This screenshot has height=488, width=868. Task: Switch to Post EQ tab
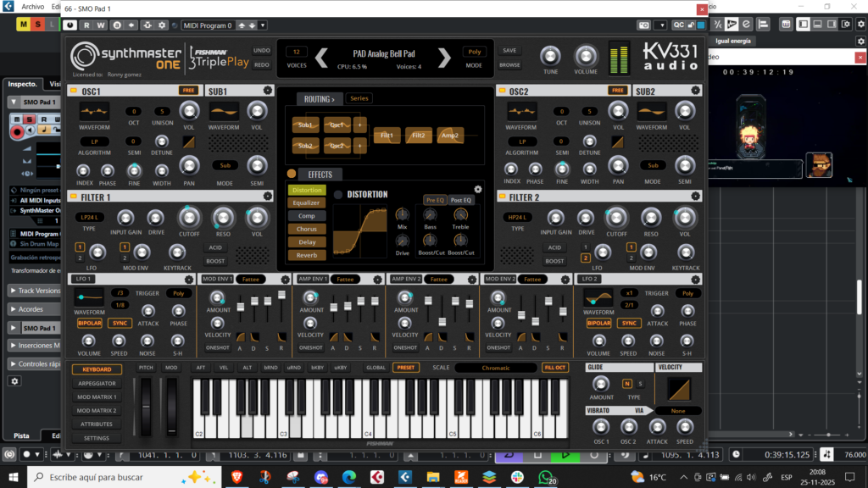pyautogui.click(x=460, y=200)
